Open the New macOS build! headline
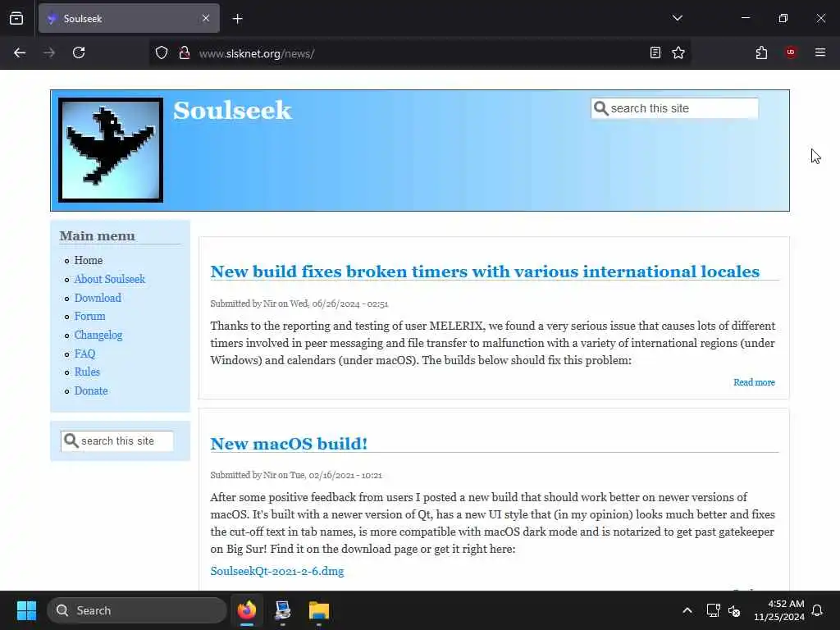 pyautogui.click(x=289, y=444)
